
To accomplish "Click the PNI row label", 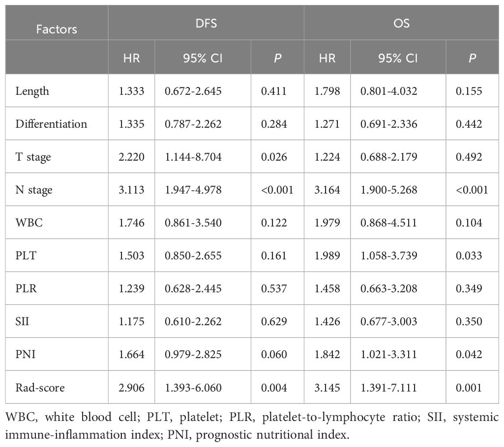I will click(x=25, y=354).
